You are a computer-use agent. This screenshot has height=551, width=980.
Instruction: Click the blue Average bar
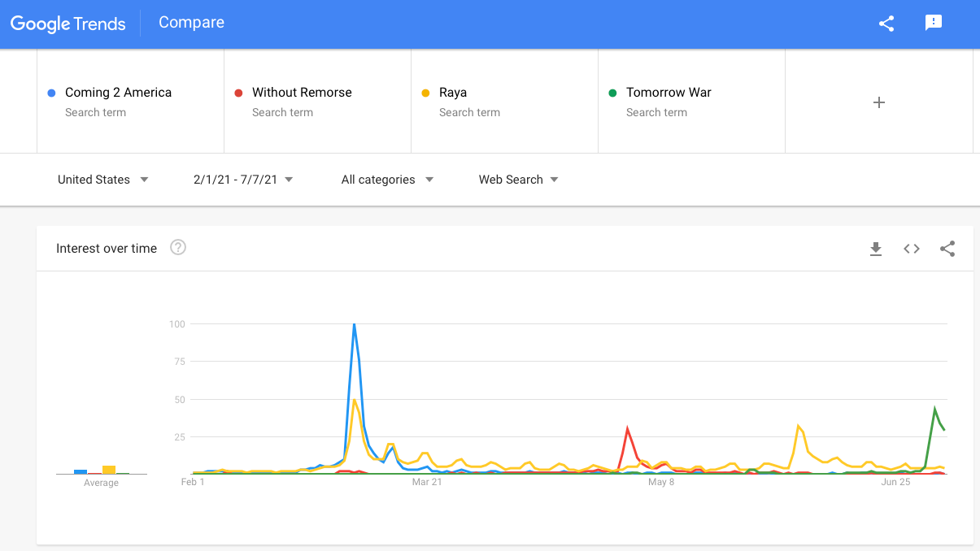[x=81, y=471]
